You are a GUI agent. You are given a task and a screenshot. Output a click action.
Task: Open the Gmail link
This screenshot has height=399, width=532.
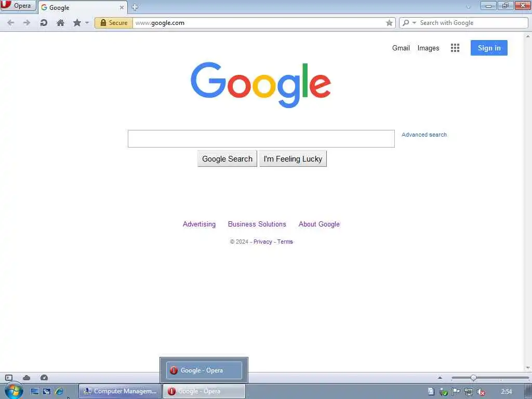(x=401, y=48)
